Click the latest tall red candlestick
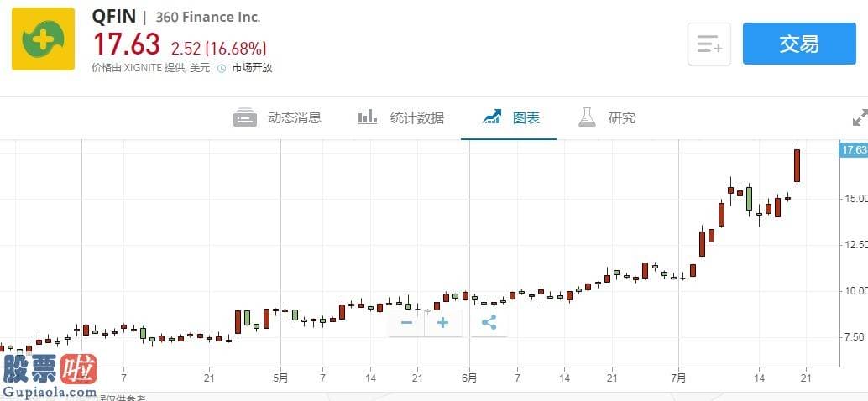 pos(797,165)
